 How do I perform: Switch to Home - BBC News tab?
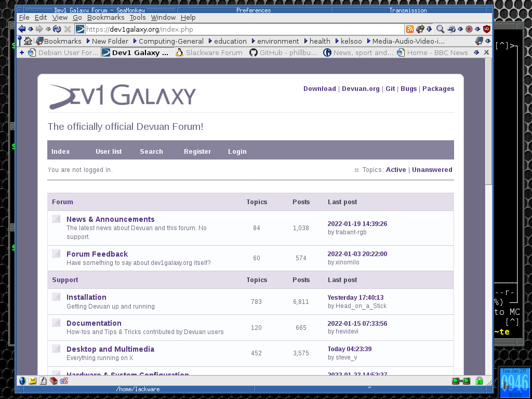[433, 52]
